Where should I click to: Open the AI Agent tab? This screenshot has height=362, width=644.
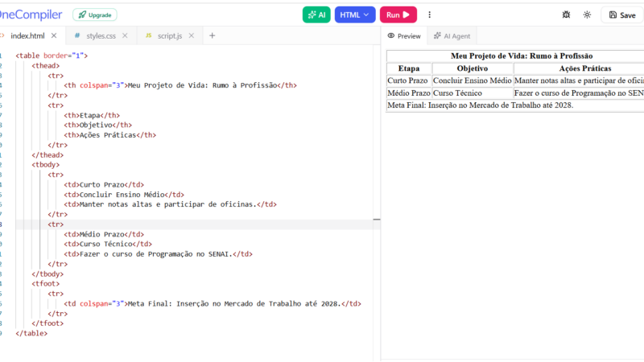coord(452,36)
